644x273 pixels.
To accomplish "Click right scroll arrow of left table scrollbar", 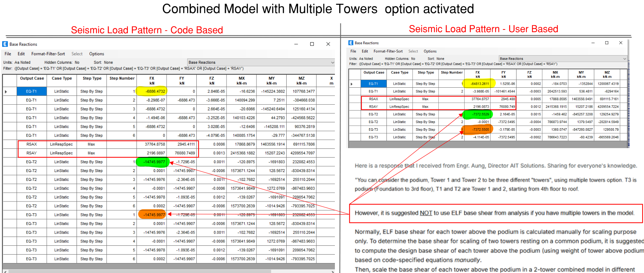I will pyautogui.click(x=332, y=272).
